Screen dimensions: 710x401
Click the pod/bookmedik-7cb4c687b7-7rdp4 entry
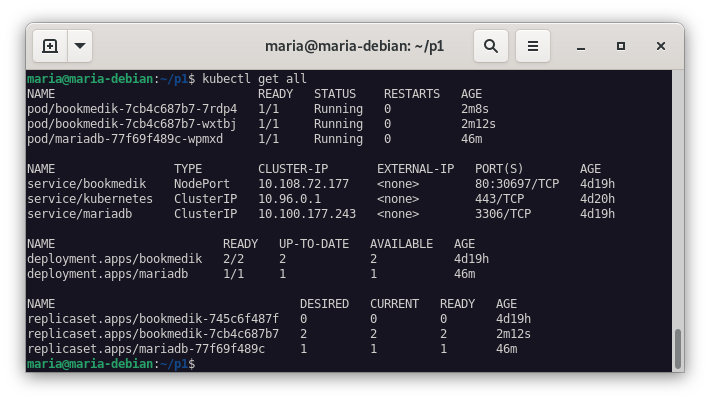point(131,109)
